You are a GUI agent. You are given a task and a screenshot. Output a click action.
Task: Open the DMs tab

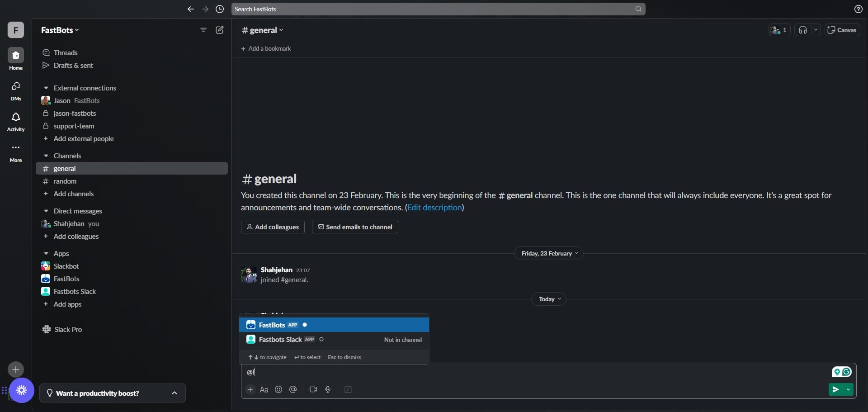pyautogui.click(x=16, y=90)
